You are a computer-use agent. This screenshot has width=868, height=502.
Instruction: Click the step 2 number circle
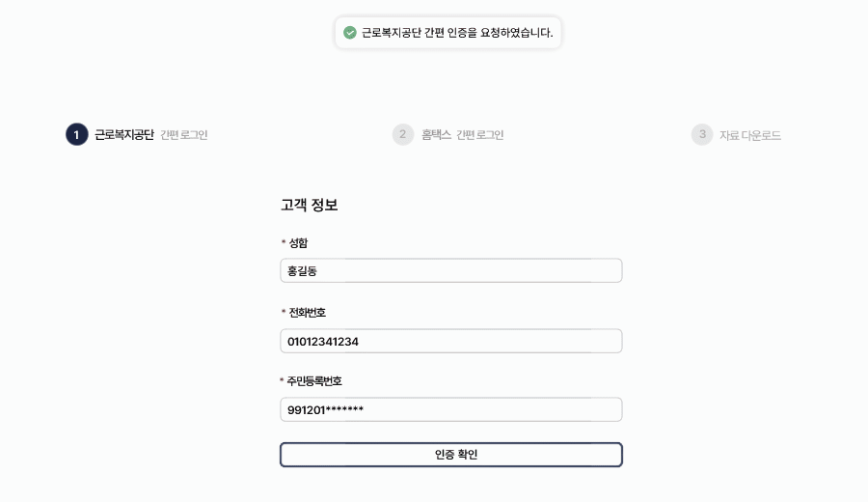click(x=403, y=134)
